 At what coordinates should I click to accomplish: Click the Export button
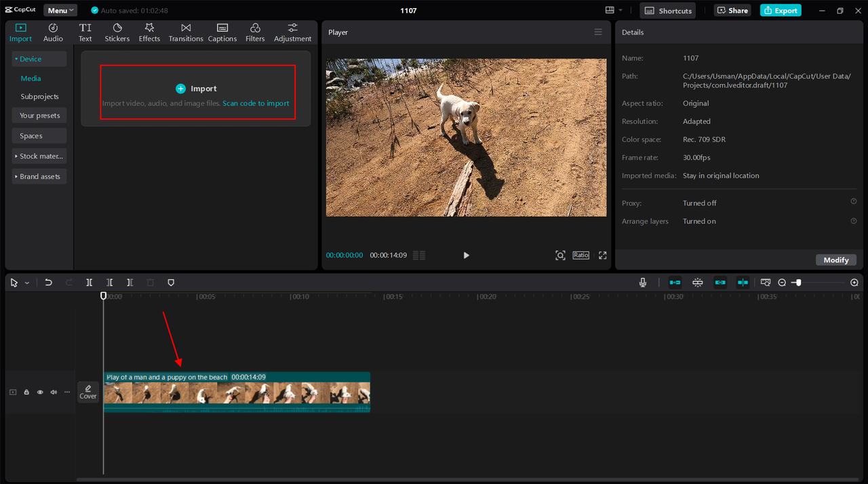click(781, 10)
